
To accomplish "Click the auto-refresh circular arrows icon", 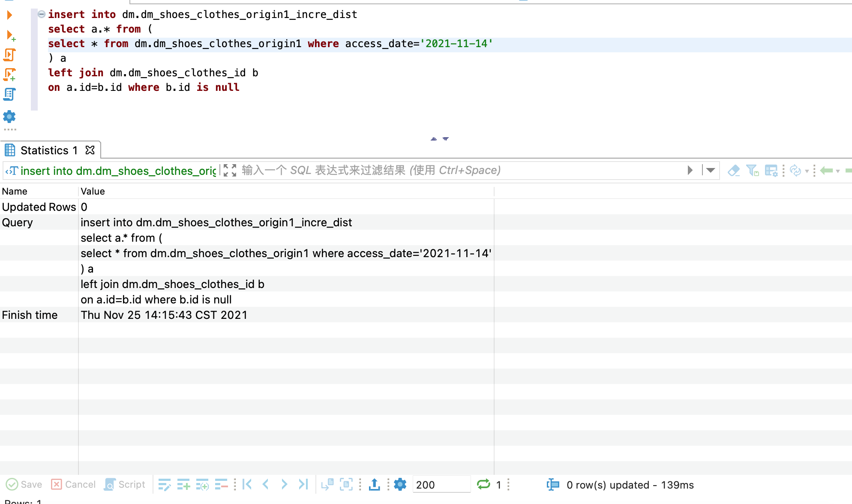I will coord(795,171).
